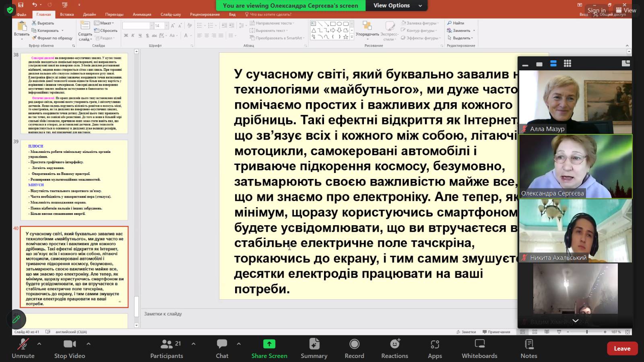The height and width of the screenshot is (362, 644).
Task: Toggle text shadow (S) formatting
Action: pyautogui.click(x=147, y=35)
